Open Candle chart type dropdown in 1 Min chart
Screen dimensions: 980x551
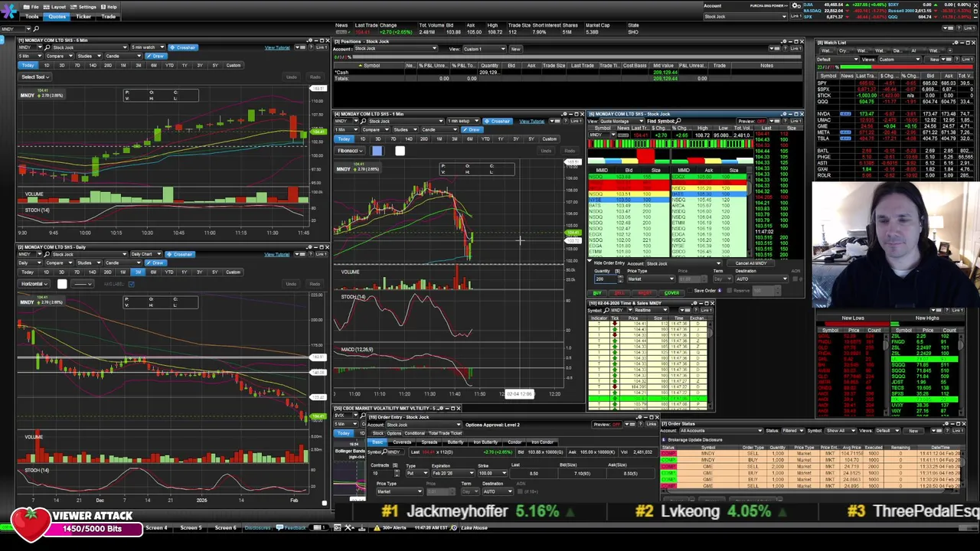[438, 129]
